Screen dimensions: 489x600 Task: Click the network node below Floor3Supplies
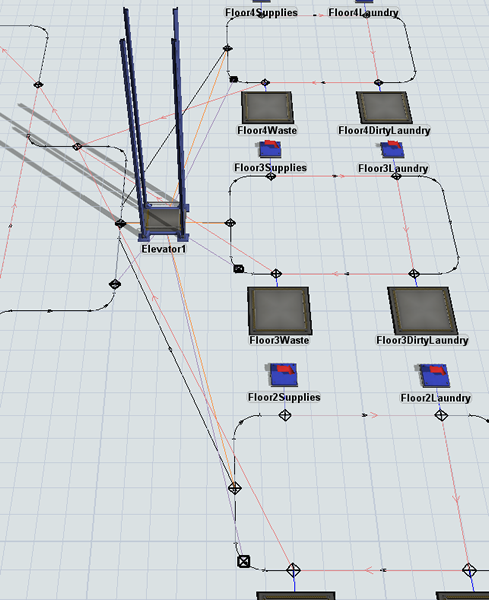pyautogui.click(x=271, y=176)
